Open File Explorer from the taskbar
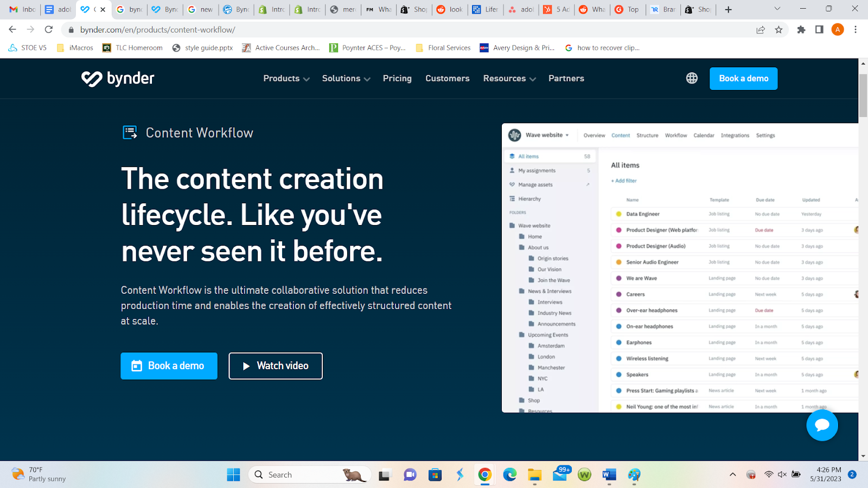Viewport: 868px width, 488px height. coord(534,475)
